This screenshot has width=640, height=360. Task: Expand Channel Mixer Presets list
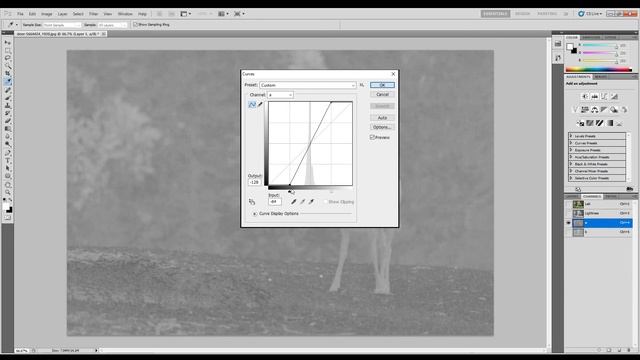point(571,171)
